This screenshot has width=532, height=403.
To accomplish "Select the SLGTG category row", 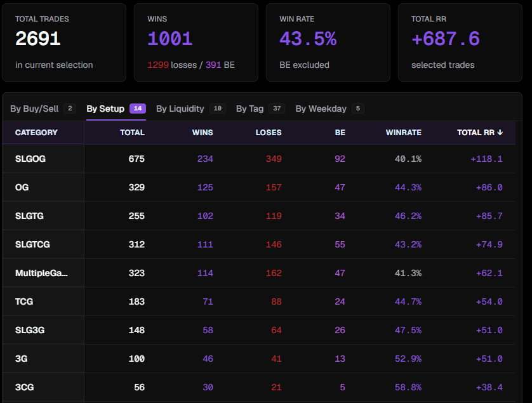I will [259, 216].
